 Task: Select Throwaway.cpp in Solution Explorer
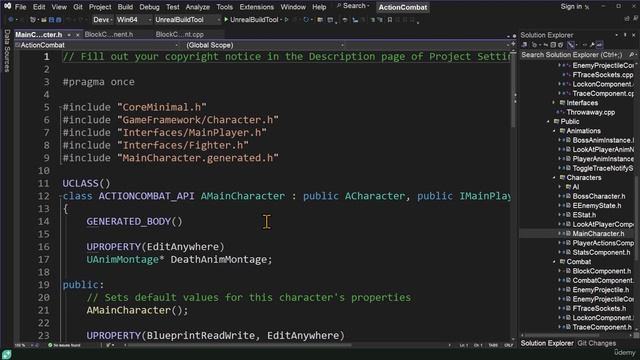pyautogui.click(x=590, y=112)
